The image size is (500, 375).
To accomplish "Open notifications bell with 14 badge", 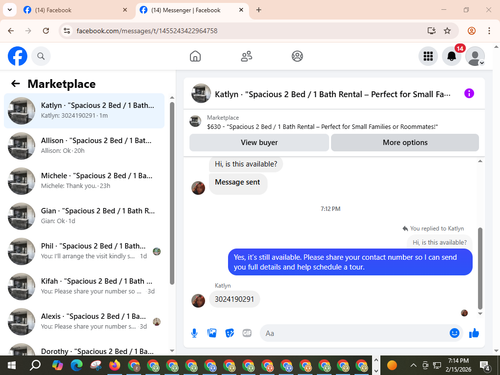I will (x=452, y=56).
